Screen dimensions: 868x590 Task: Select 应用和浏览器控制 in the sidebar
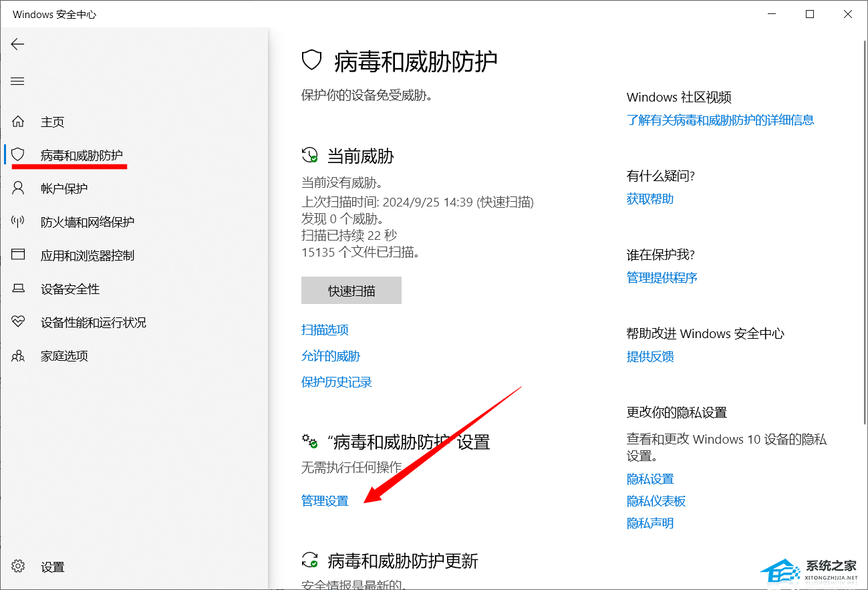pos(88,255)
